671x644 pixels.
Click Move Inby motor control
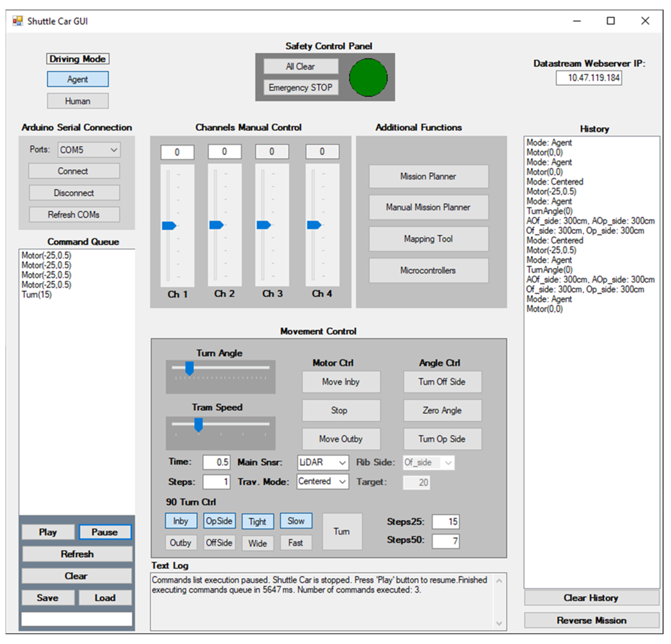(341, 382)
